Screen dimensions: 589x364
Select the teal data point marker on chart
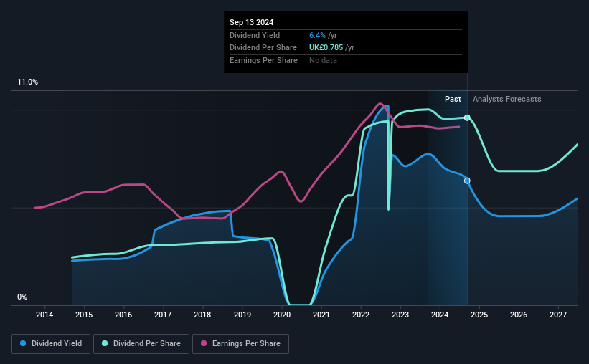[x=467, y=118]
